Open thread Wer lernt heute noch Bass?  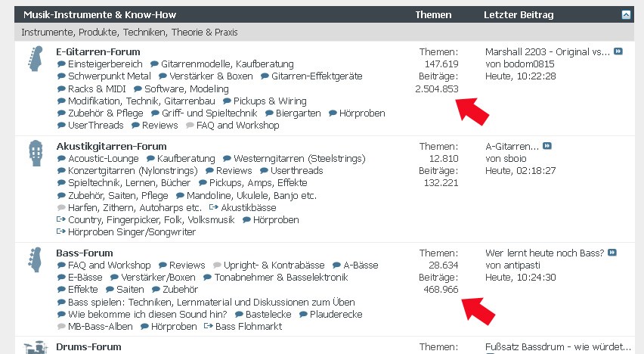[x=545, y=253]
